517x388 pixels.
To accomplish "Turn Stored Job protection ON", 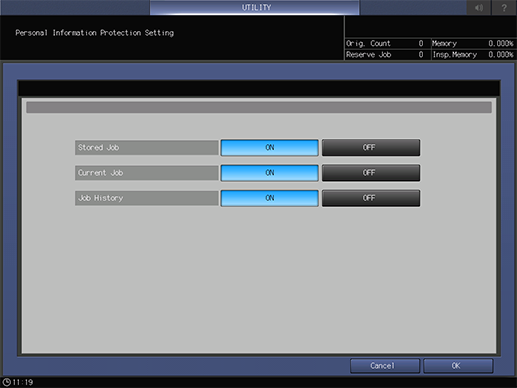I will click(269, 148).
